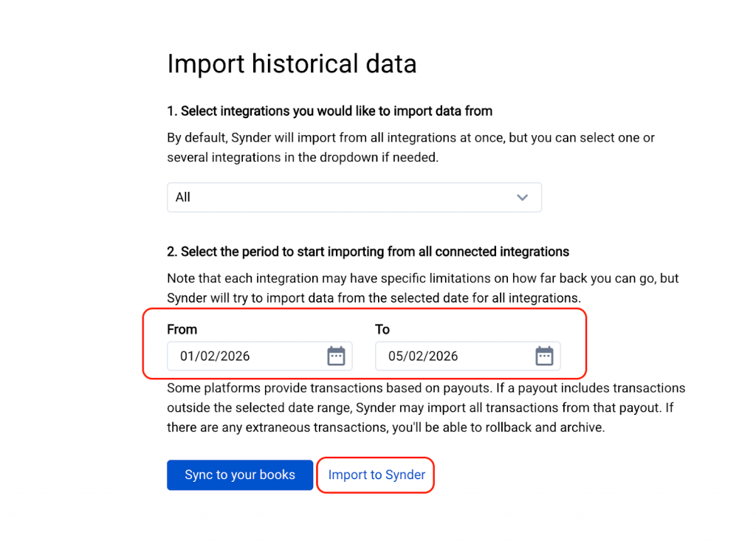Select the '2026' year in From date
This screenshot has width=756, height=541.
pyautogui.click(x=233, y=356)
